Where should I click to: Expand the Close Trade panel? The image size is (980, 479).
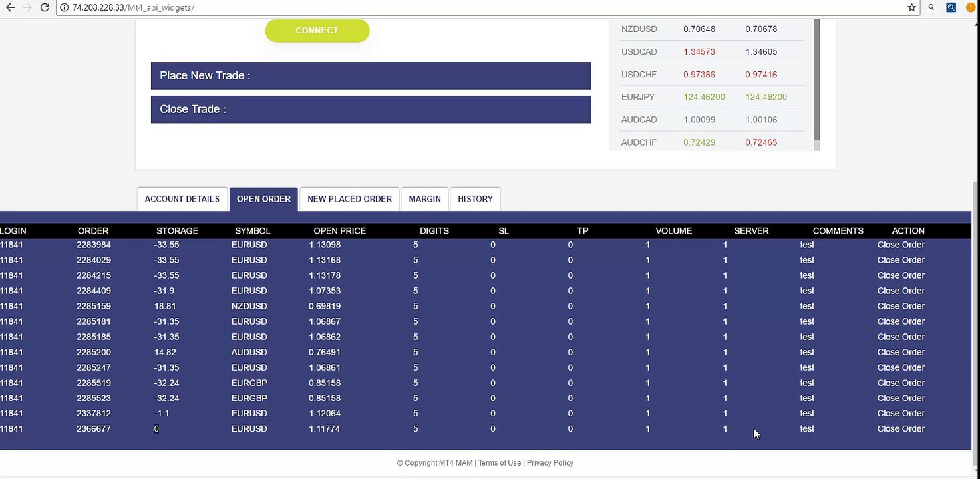(371, 109)
